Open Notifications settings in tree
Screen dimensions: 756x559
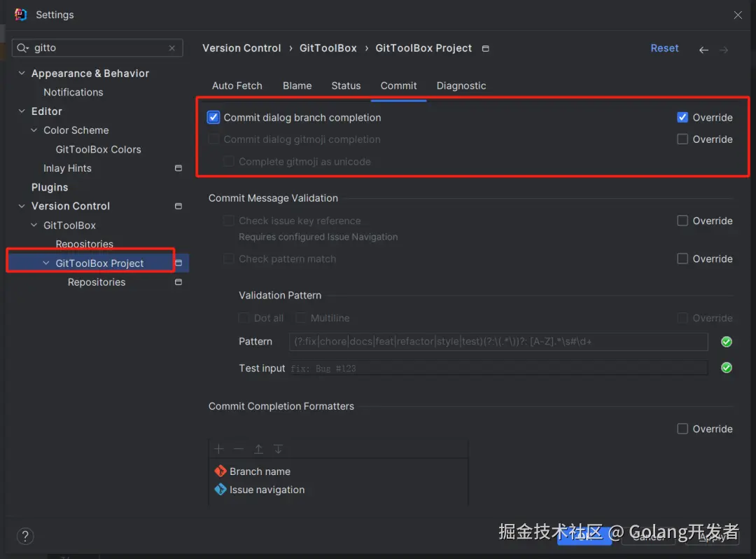click(x=73, y=92)
